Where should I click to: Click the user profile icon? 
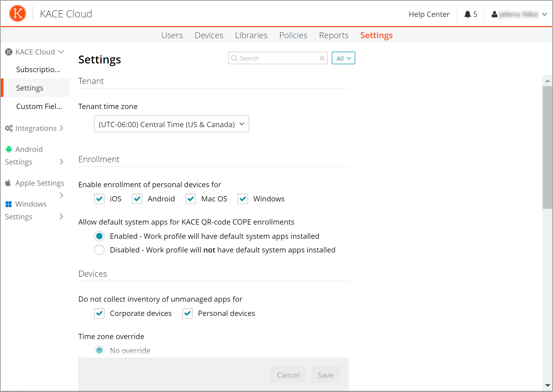coord(494,14)
